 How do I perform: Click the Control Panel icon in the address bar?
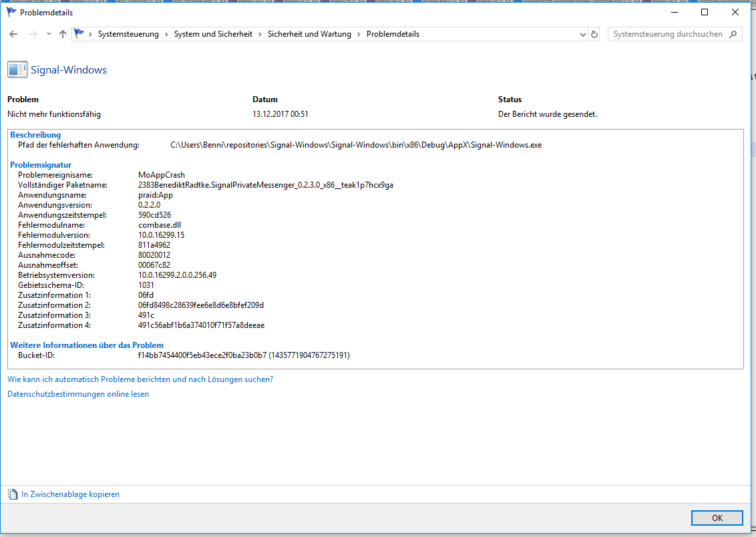coord(78,34)
